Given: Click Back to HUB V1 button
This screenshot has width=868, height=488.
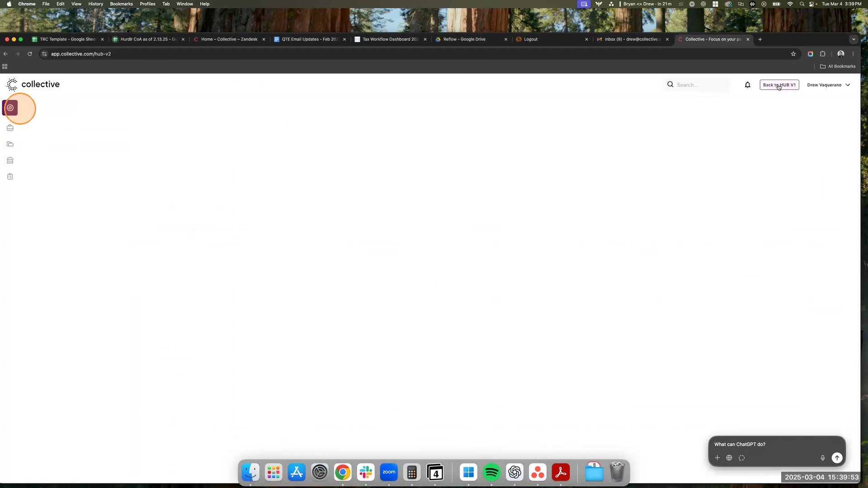Looking at the screenshot, I should 779,85.
